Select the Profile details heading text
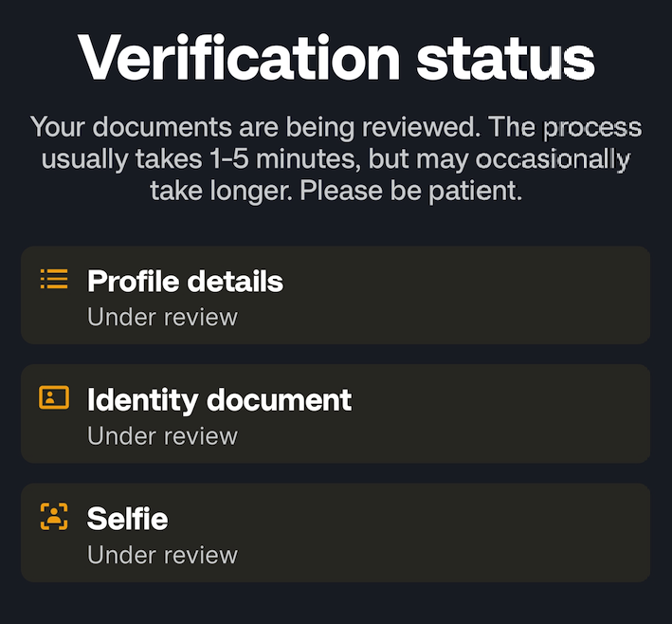This screenshot has width=672, height=624. [185, 282]
